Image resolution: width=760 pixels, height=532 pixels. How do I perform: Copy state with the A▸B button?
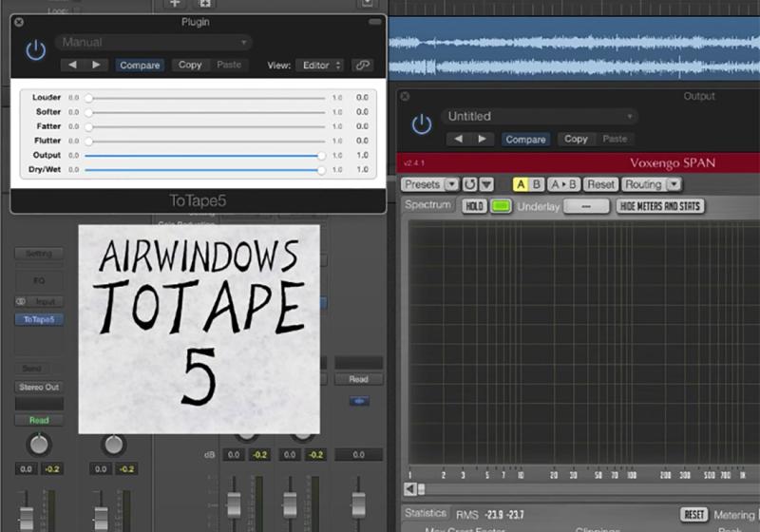563,184
